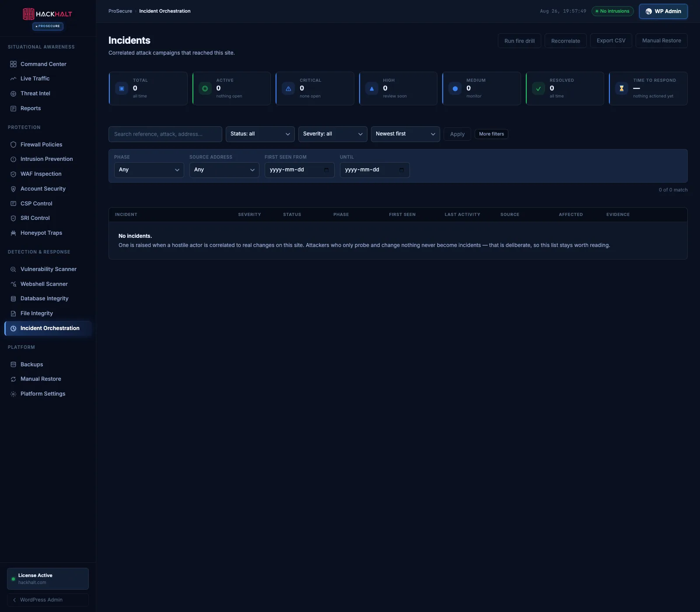Click the Last Activity column header
The height and width of the screenshot is (612, 700).
click(462, 215)
